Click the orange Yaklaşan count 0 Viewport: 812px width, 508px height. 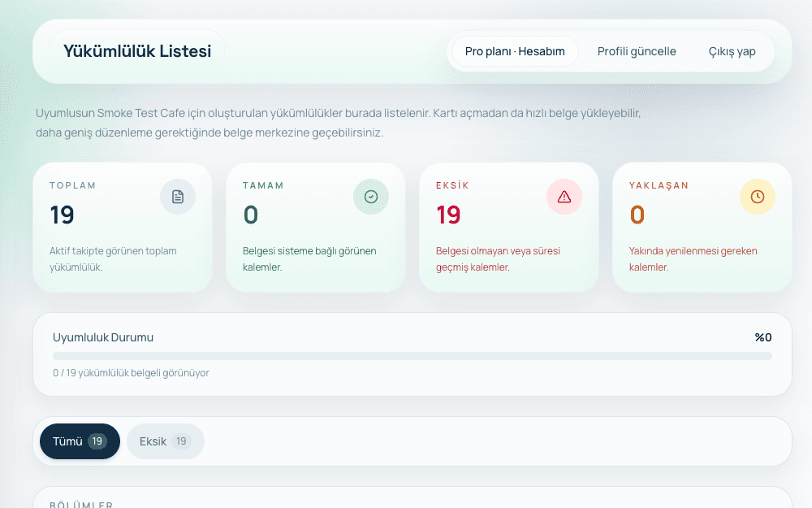[637, 215]
